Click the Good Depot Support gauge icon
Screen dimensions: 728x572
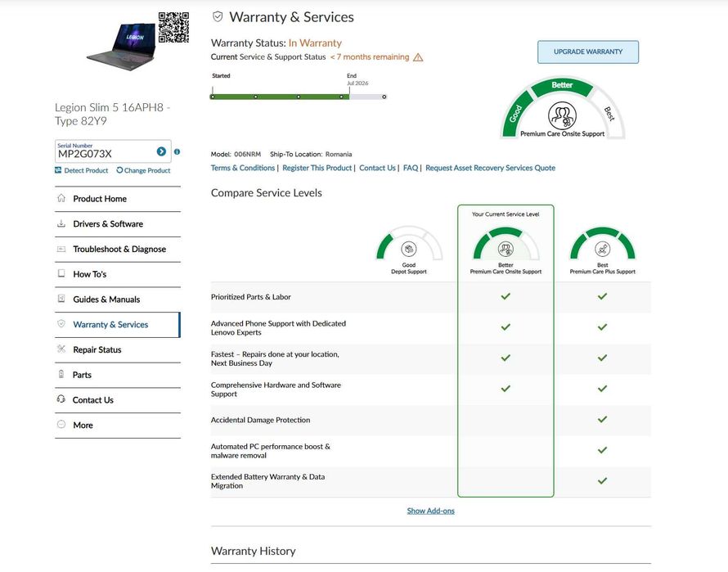point(409,249)
